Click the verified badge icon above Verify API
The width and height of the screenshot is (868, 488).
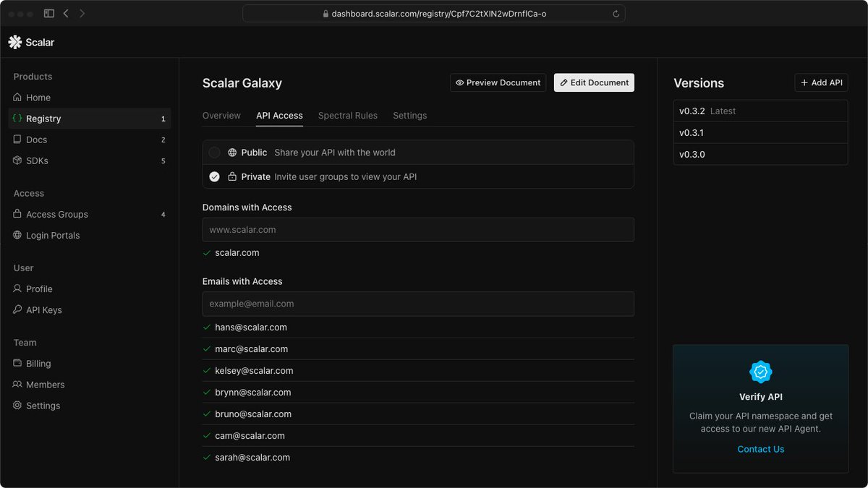[x=761, y=372]
